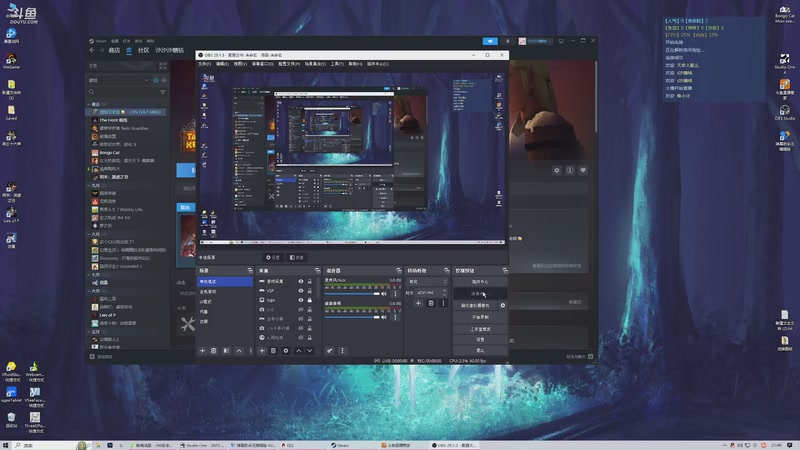Click desktop audio volume slider

352,317
